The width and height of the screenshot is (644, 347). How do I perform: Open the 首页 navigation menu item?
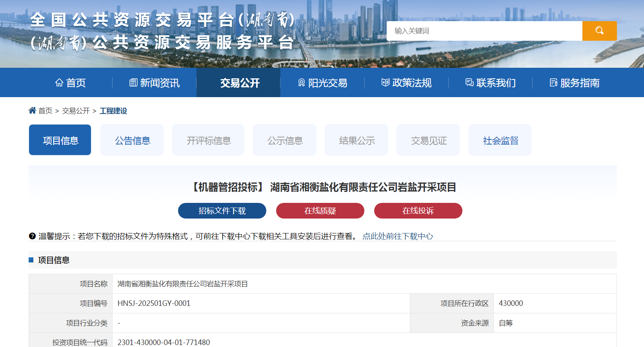pos(71,83)
